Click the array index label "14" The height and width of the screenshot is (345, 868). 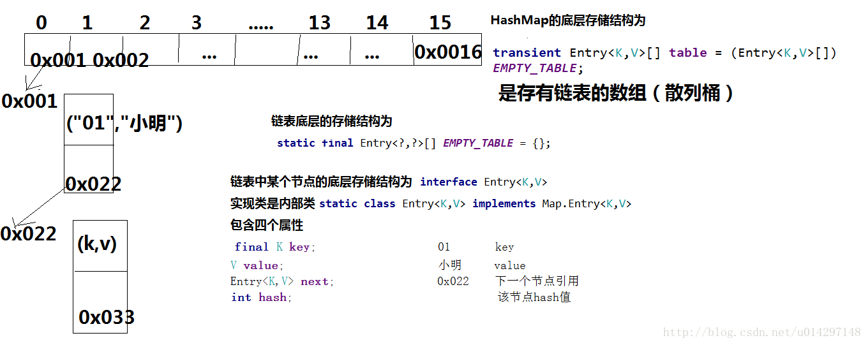(377, 23)
